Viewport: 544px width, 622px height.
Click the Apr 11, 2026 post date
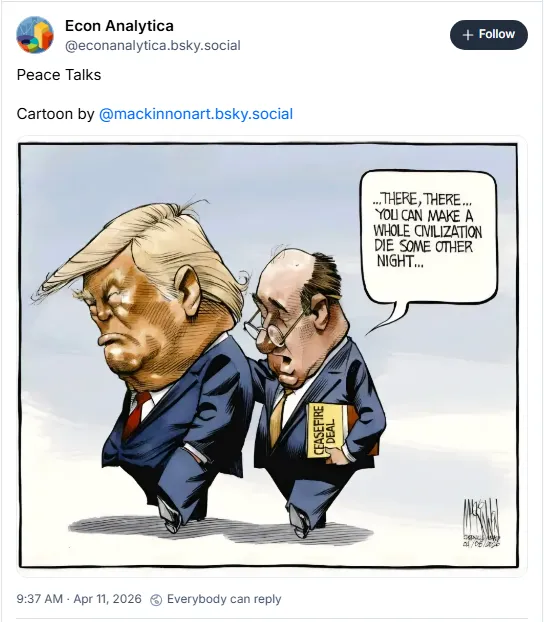tap(108, 599)
